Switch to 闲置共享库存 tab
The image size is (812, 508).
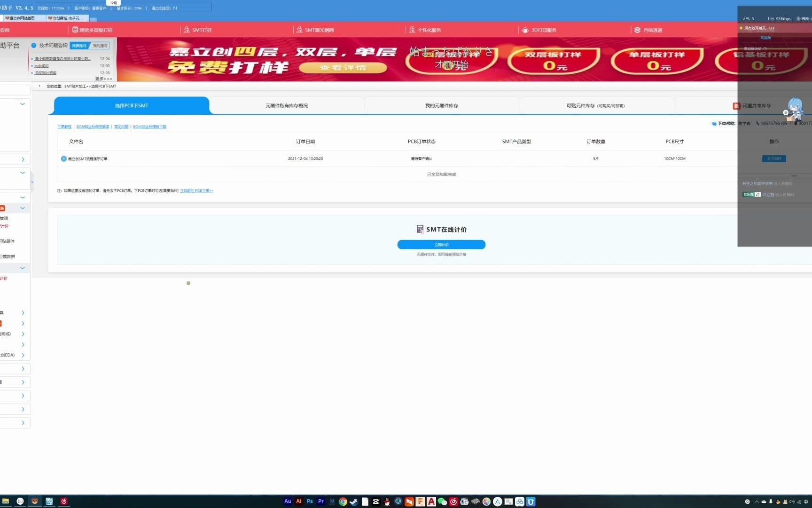click(x=752, y=105)
